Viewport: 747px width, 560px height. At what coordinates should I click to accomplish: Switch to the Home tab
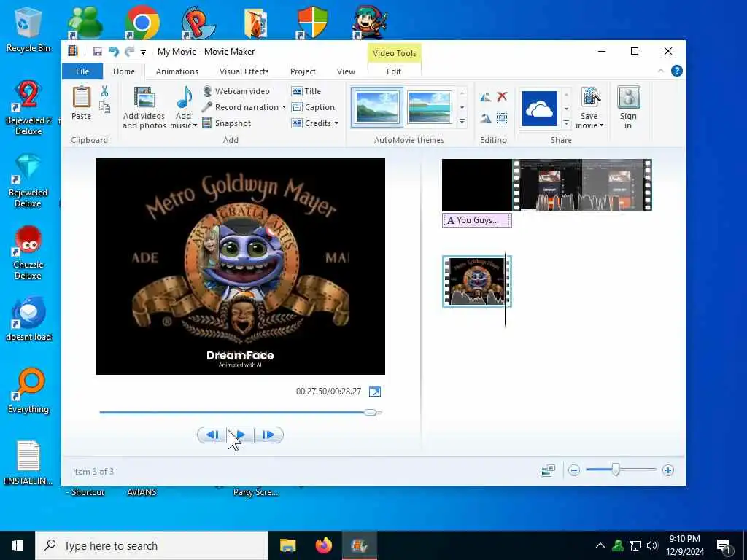[x=124, y=71]
